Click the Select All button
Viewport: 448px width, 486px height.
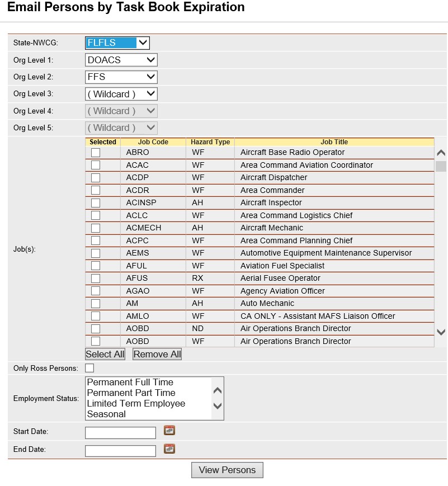pyautogui.click(x=105, y=354)
